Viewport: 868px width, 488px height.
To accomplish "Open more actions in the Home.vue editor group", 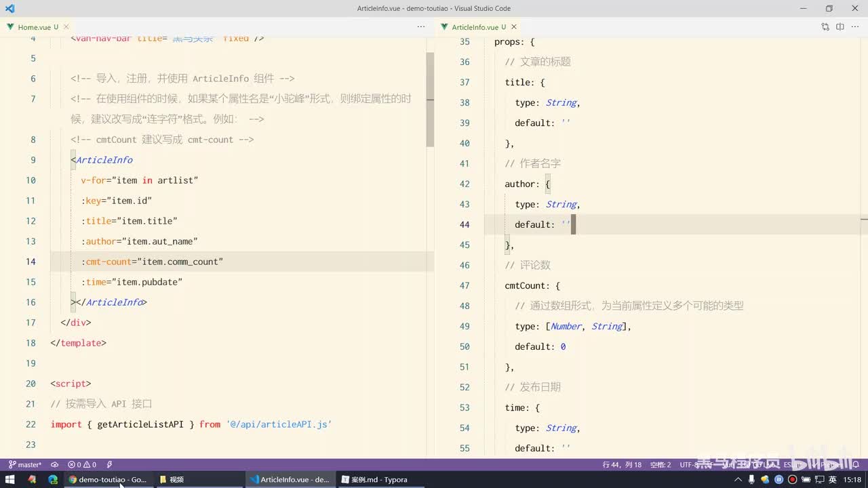I will [x=421, y=27].
